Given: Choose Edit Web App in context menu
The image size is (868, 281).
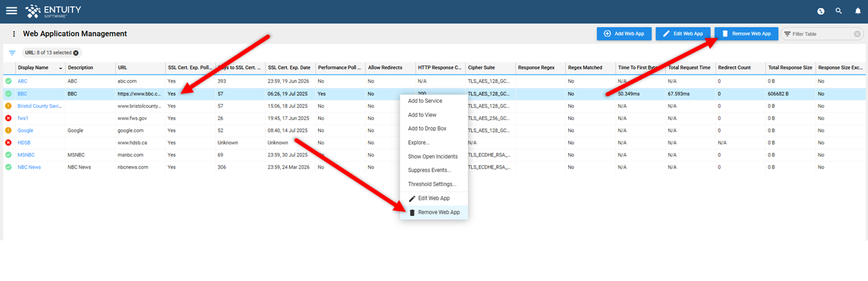Looking at the screenshot, I should (434, 198).
